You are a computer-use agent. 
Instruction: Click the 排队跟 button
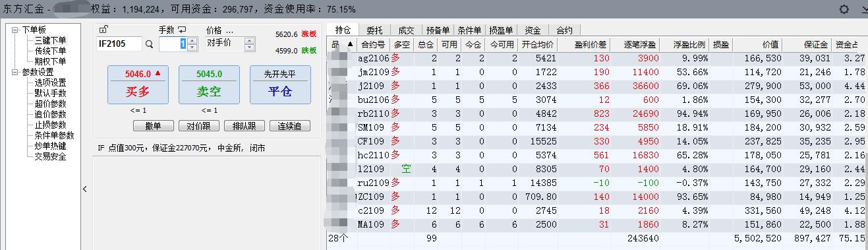tap(244, 126)
